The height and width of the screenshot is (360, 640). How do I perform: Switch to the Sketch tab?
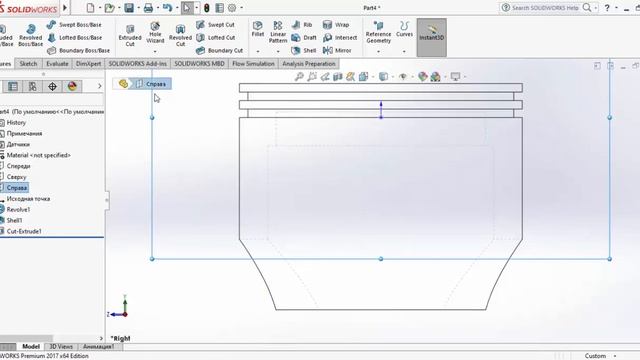(x=28, y=64)
